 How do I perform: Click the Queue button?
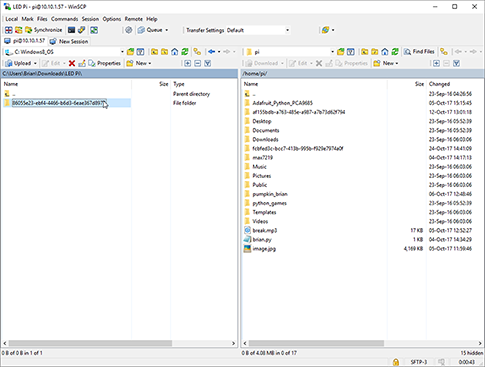[x=150, y=30]
